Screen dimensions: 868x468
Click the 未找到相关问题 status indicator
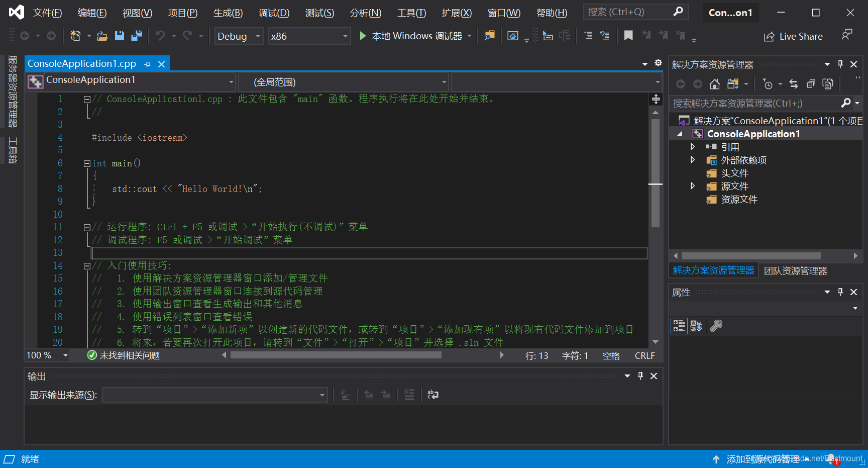point(124,355)
